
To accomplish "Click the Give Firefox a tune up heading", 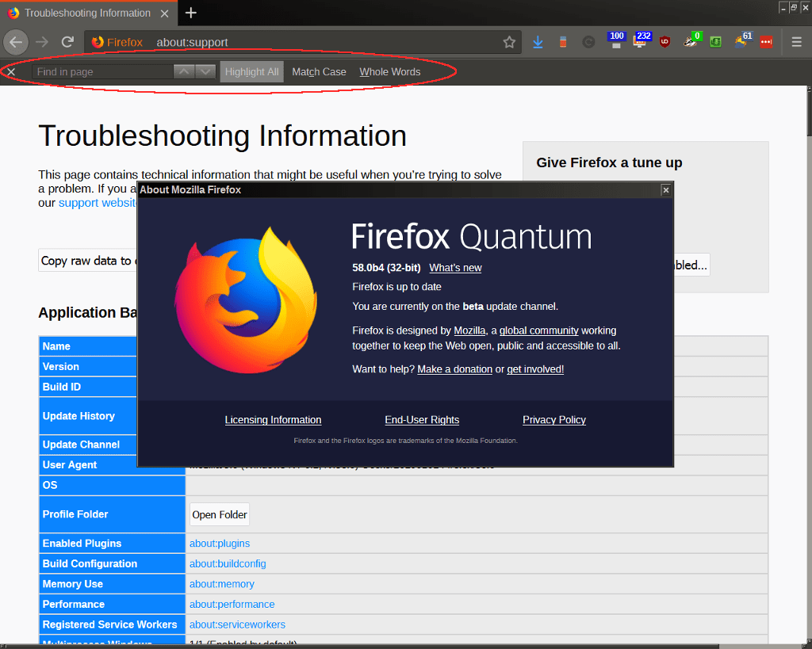I will (x=609, y=162).
